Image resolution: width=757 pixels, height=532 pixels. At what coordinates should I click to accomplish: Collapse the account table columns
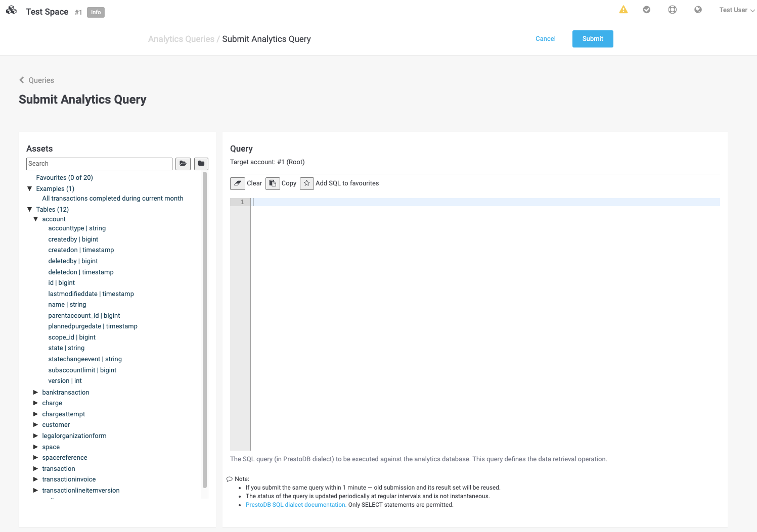[x=35, y=219]
